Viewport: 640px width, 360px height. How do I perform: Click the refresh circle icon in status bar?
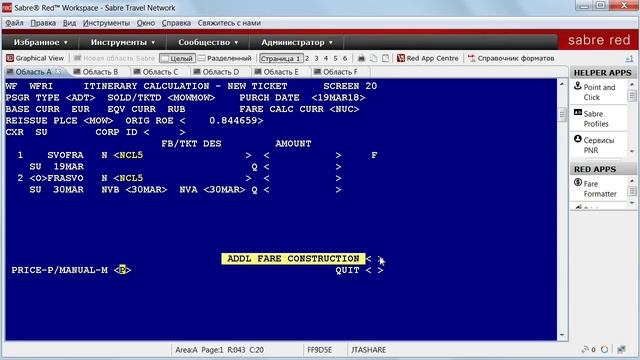coord(604,350)
